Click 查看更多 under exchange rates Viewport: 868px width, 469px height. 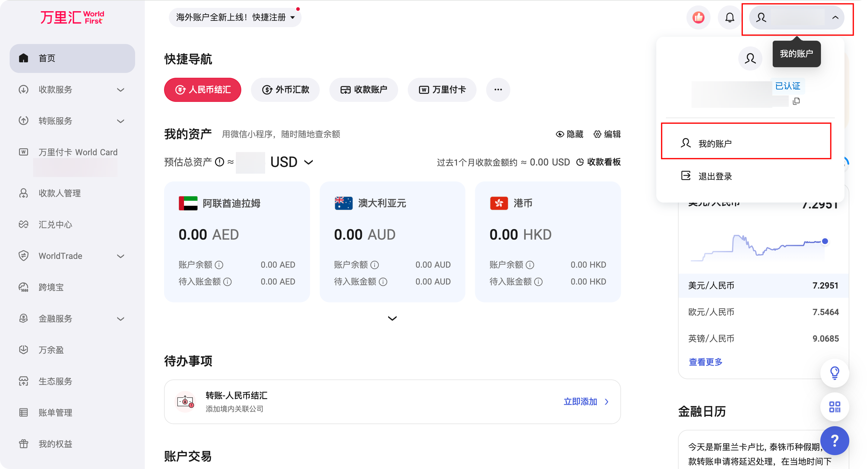(x=705, y=362)
